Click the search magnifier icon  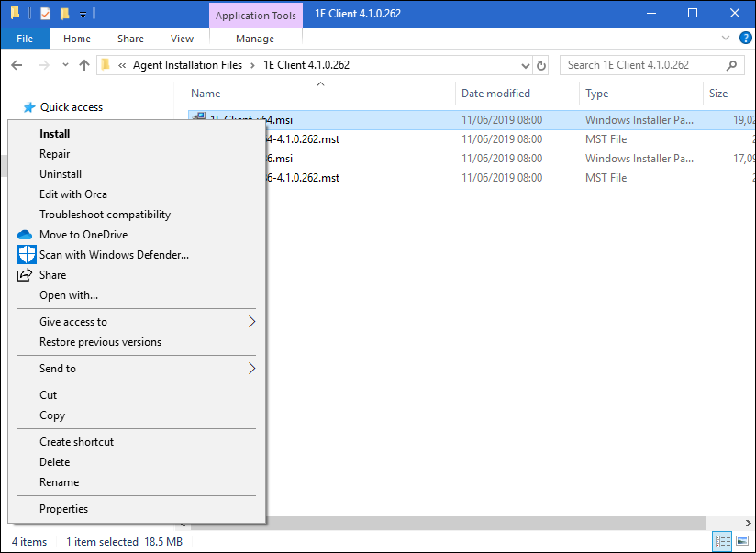pos(731,65)
